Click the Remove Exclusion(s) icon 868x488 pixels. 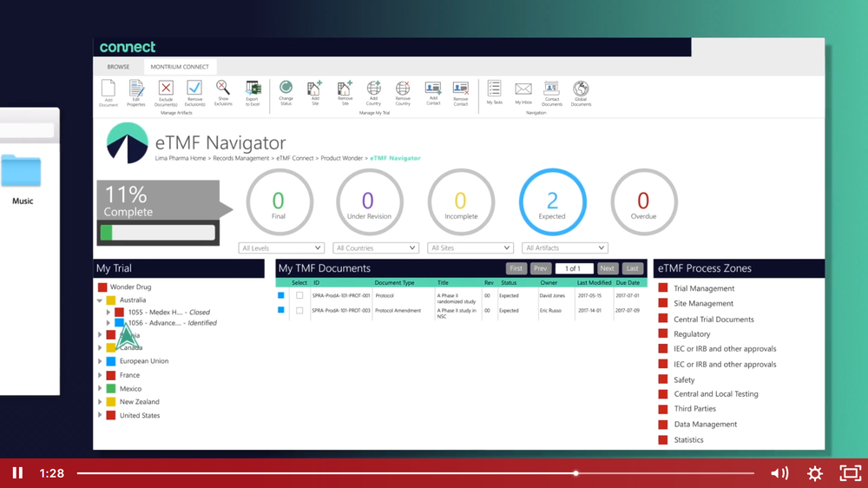(x=194, y=88)
